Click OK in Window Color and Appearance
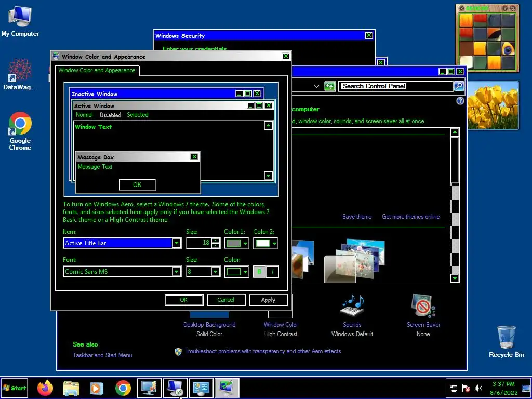Screen dimensions: 532x399 [x=184, y=300]
